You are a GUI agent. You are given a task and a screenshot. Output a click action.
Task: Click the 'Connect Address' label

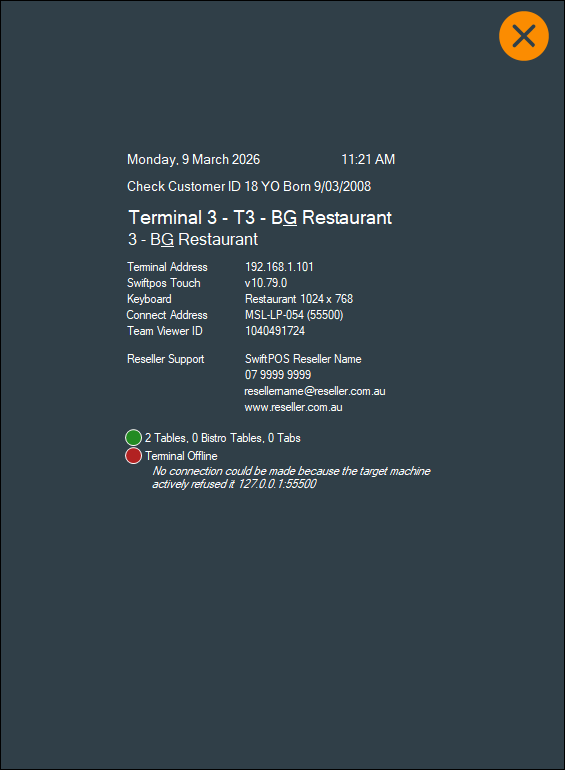pyautogui.click(x=167, y=315)
